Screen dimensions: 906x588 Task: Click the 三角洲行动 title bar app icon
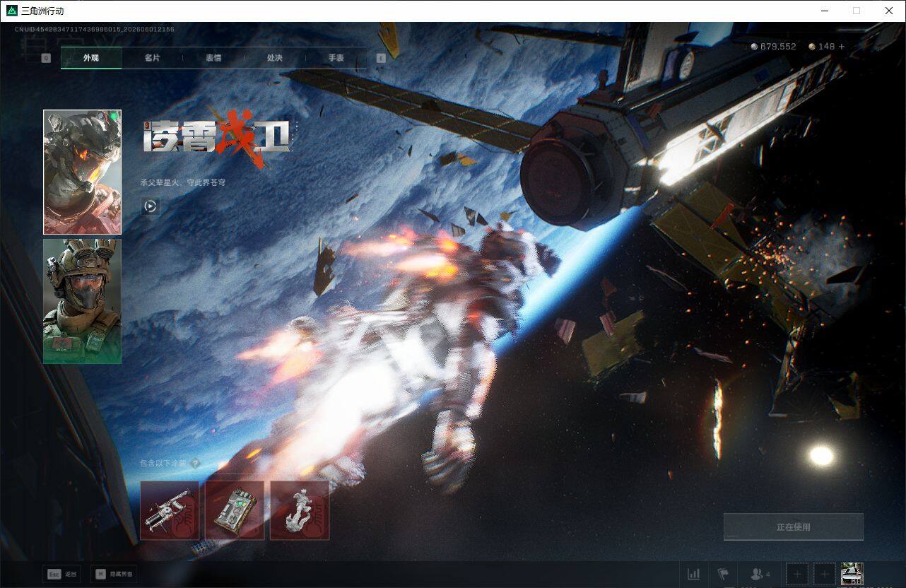[11, 11]
